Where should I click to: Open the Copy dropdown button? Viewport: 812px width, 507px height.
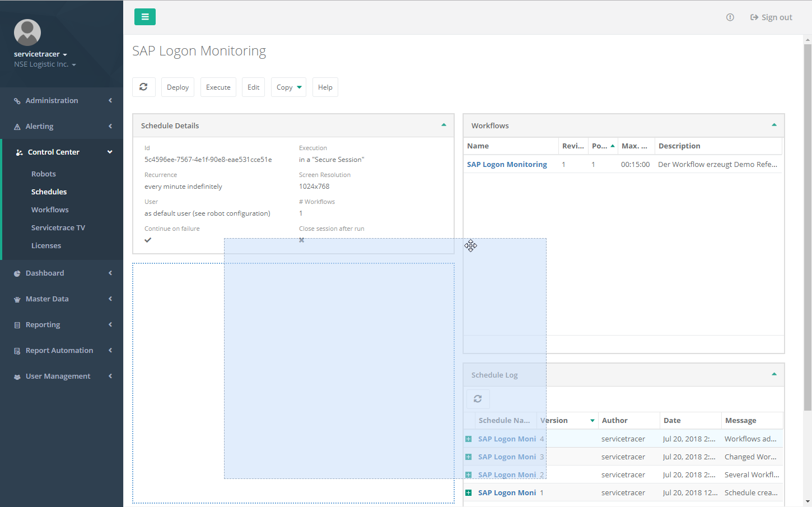288,87
